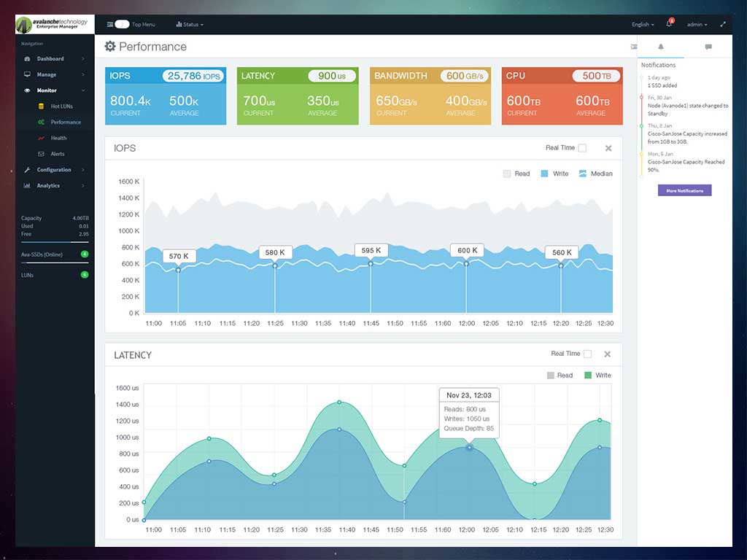The image size is (747, 560).
Task: Click the 595 K marker on IOPS chart
Action: 371,251
